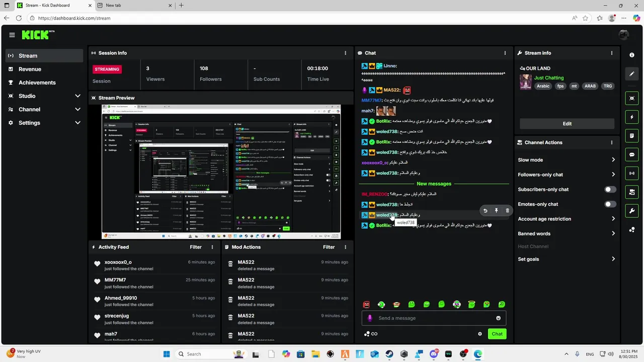Select the headphones emote in quick emotes
Image resolution: width=644 pixels, height=362 pixels.
pos(381,304)
